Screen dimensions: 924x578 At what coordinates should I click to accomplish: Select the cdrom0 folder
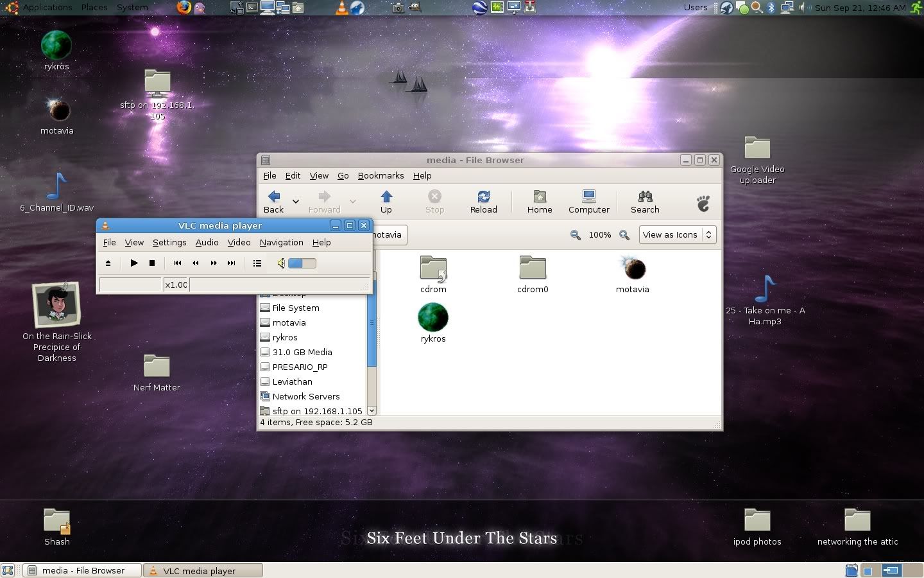pos(533,274)
